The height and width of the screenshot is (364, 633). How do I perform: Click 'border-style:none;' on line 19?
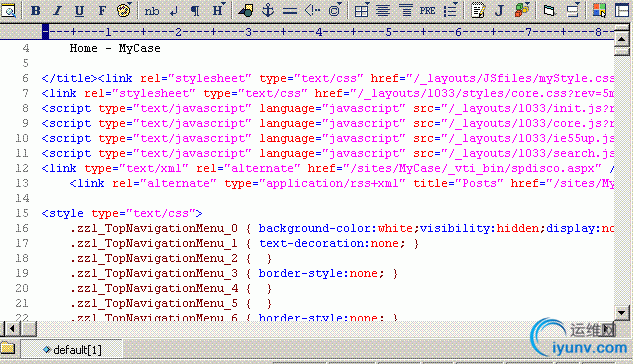click(x=321, y=274)
